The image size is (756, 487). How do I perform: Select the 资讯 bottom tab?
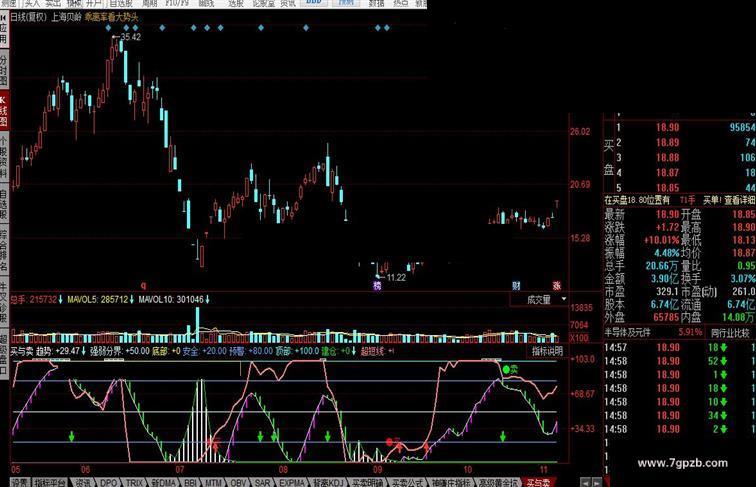[83, 482]
